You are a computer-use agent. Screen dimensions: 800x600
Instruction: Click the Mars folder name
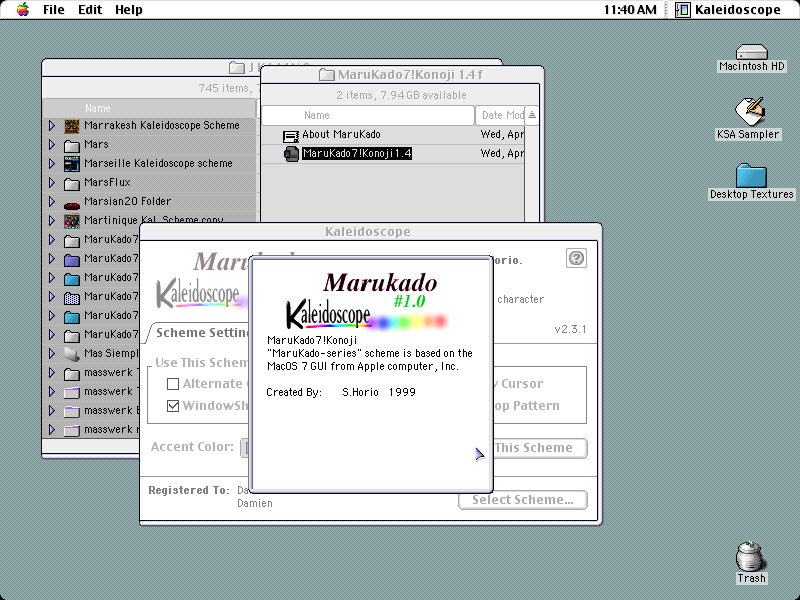coord(96,144)
